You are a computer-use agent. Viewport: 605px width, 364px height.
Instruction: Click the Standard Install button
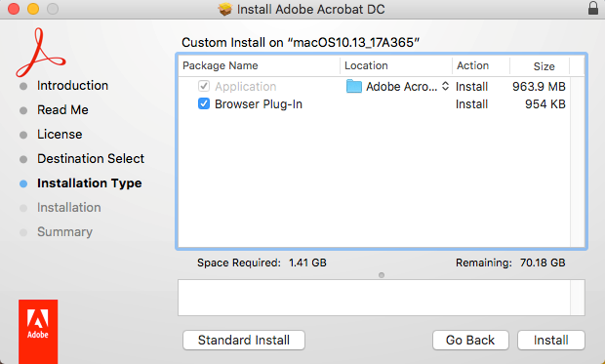(x=244, y=340)
